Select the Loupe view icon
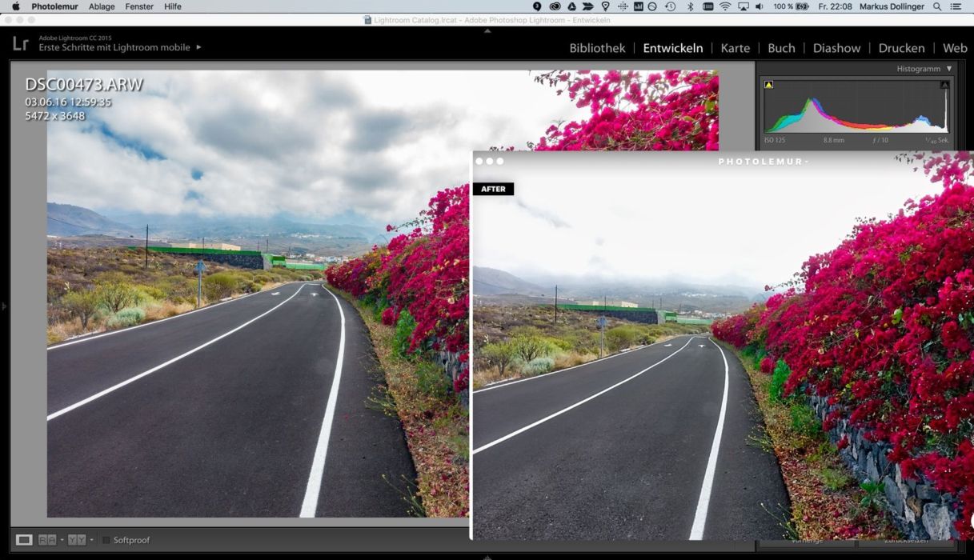Screen dimensions: 974x560 pos(24,540)
